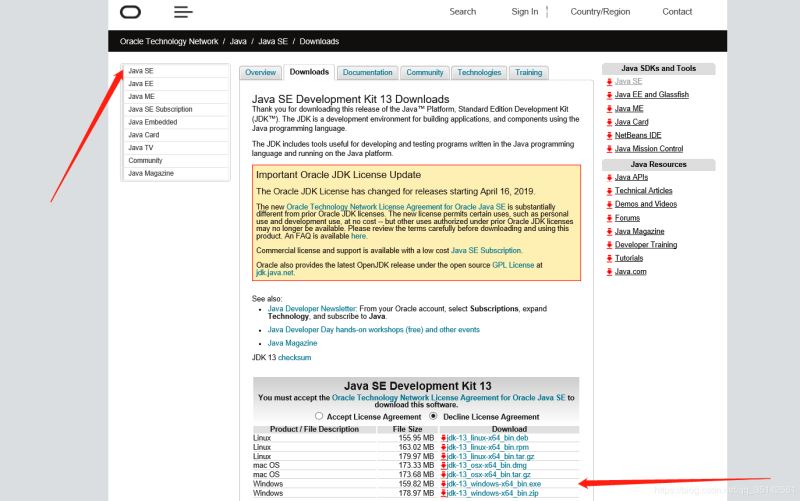
Task: Click the 159.82 MB file size cell
Action: tap(416, 484)
